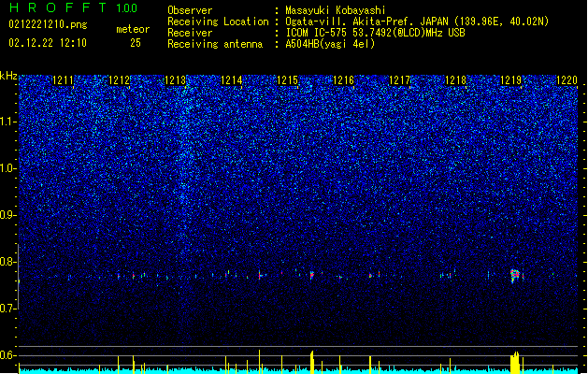Select the 1212 time marker

(119, 80)
